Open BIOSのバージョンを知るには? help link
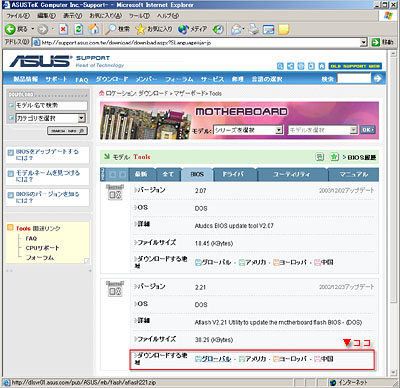The height and width of the screenshot is (388, 400). (x=47, y=197)
